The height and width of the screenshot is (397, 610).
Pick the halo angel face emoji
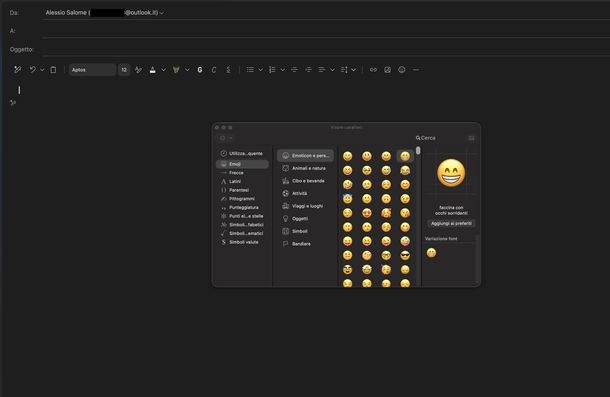[x=347, y=198]
